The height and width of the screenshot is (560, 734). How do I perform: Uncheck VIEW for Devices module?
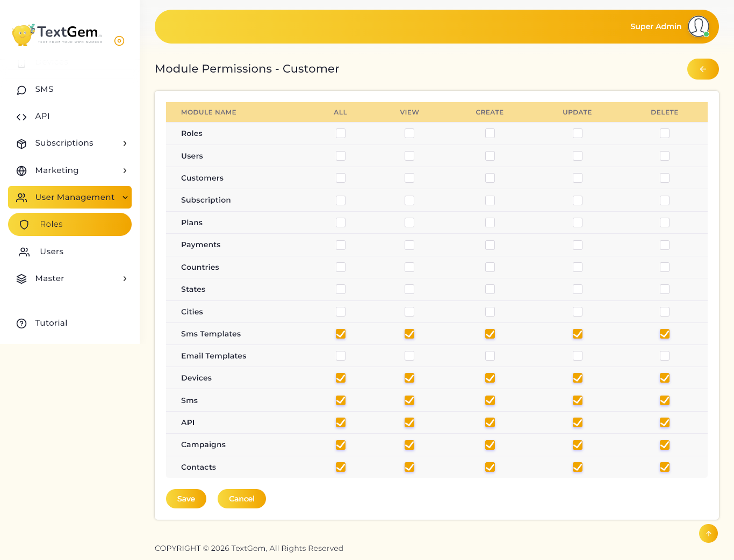(x=409, y=378)
